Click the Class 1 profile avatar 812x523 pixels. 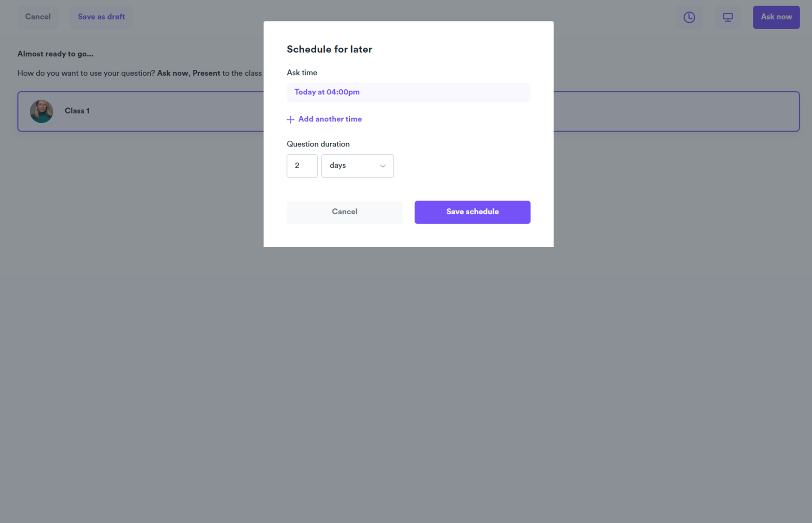41,112
